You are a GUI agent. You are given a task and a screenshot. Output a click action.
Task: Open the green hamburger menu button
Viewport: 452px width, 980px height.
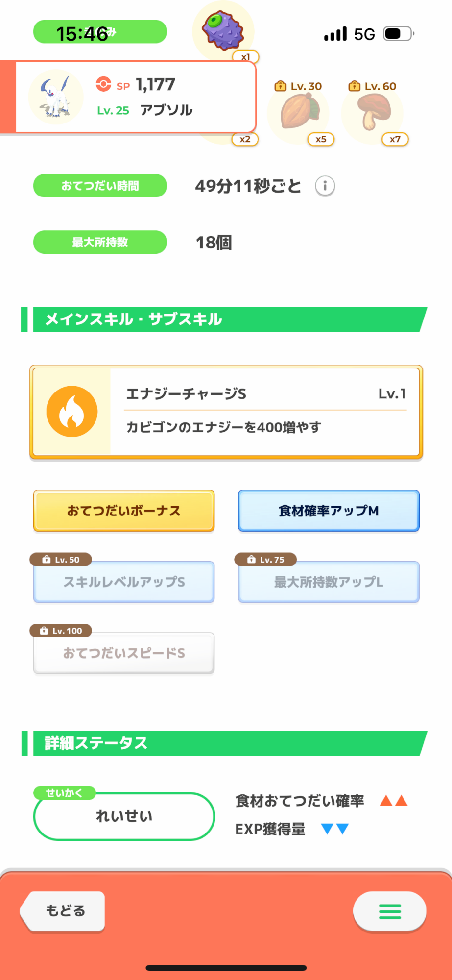coord(390,911)
